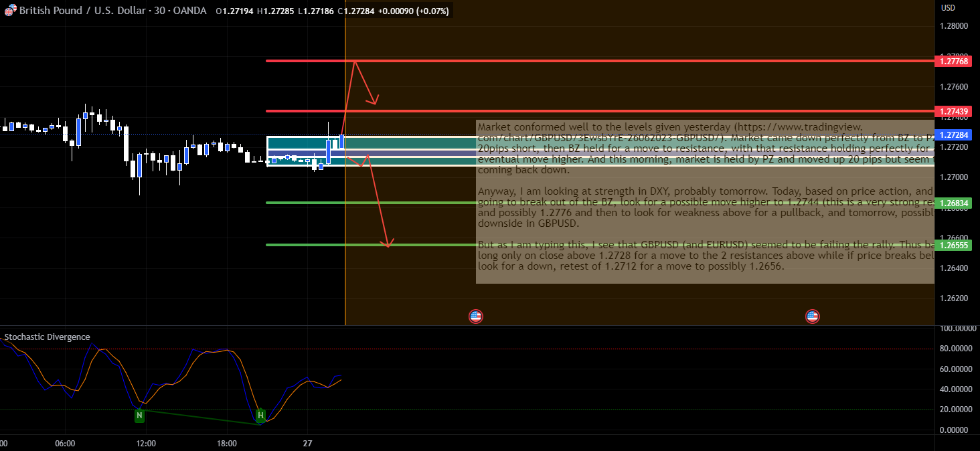Click the British Pound flag symbol icon
The width and height of the screenshot is (980, 451).
[9, 11]
